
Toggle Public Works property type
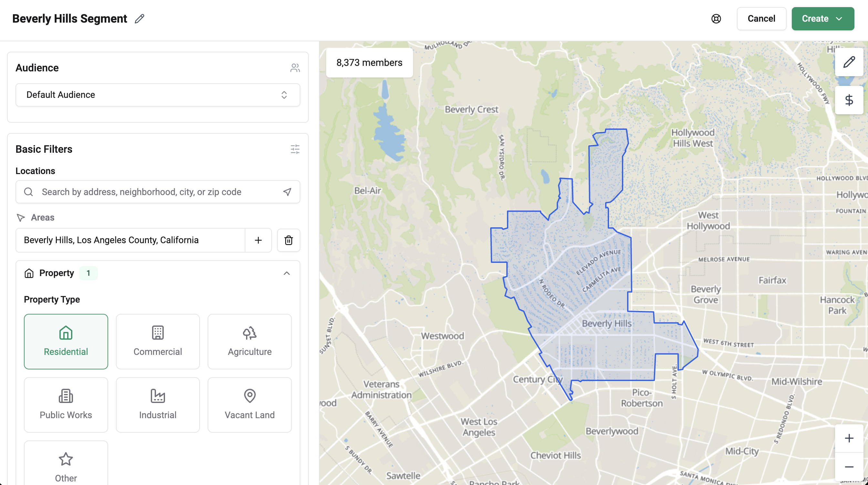point(66,405)
